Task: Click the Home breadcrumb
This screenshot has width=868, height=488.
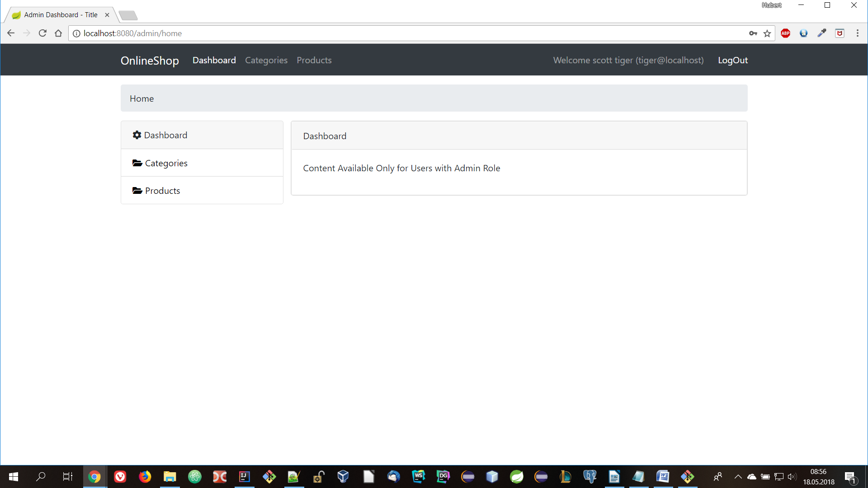Action: (142, 99)
